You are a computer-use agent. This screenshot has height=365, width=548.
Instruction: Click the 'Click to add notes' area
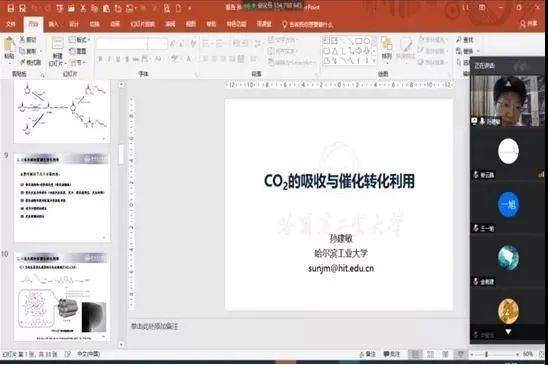coord(154,327)
